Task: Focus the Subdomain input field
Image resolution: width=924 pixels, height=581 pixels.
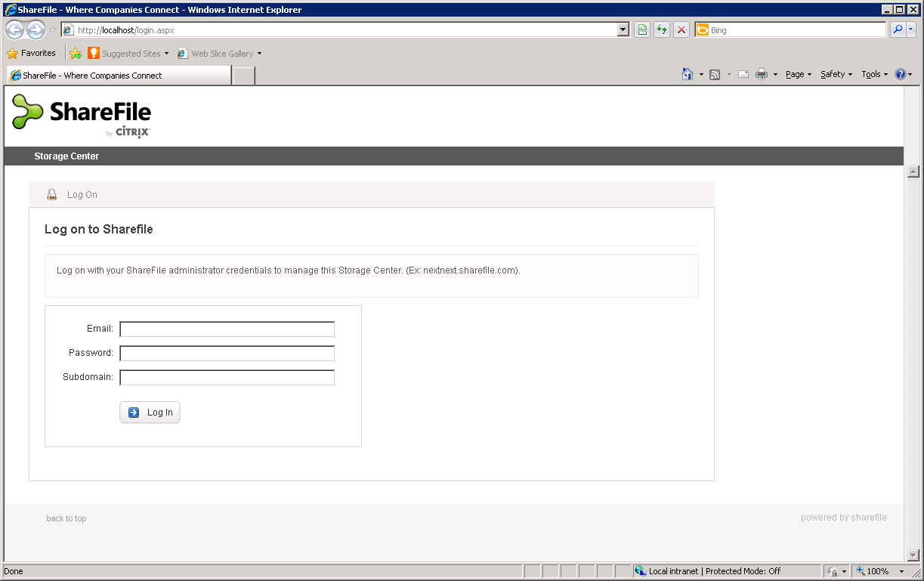Action: [x=227, y=378]
